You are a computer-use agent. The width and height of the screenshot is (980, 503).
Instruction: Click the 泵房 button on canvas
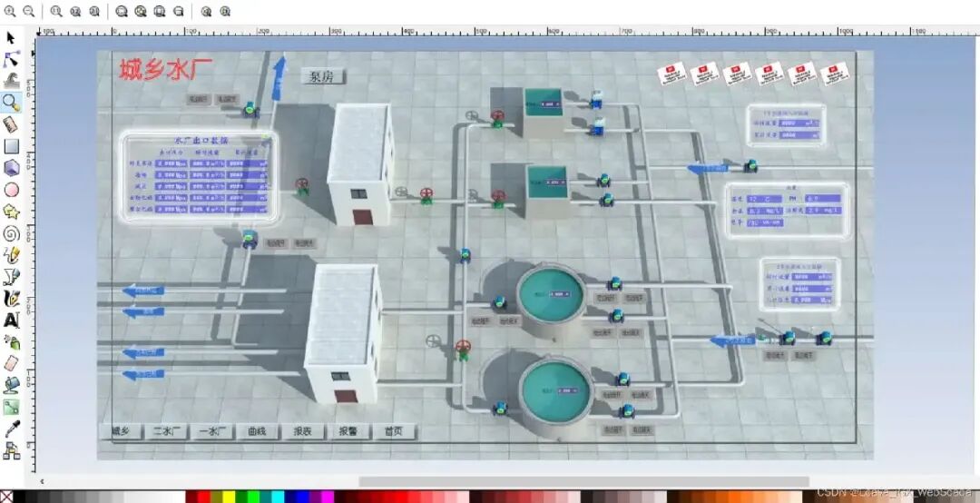tap(322, 77)
